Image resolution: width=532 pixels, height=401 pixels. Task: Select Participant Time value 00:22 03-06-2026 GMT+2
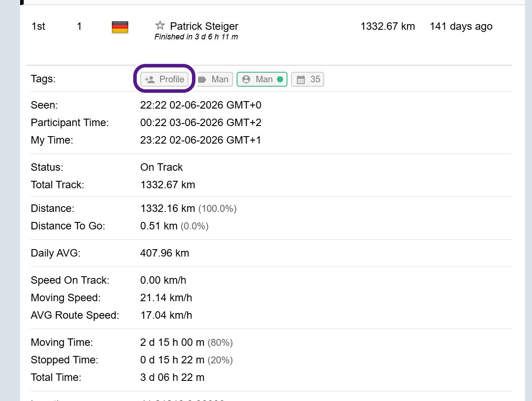[201, 123]
